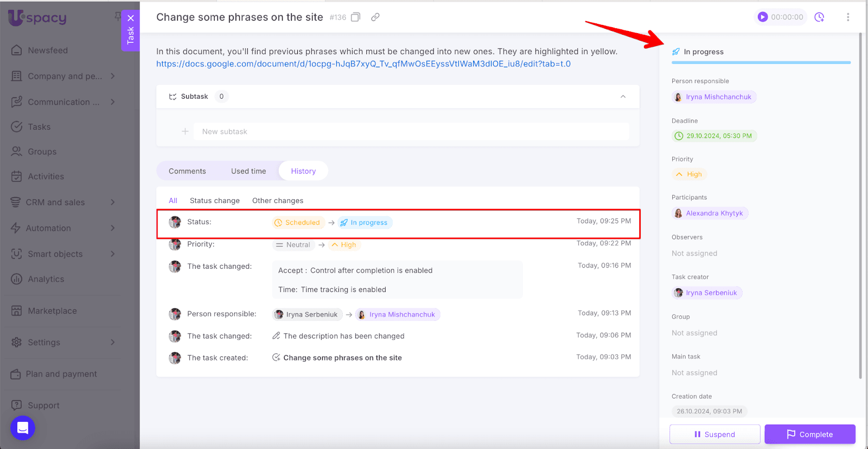Click the copy task icon beside #136

[355, 17]
